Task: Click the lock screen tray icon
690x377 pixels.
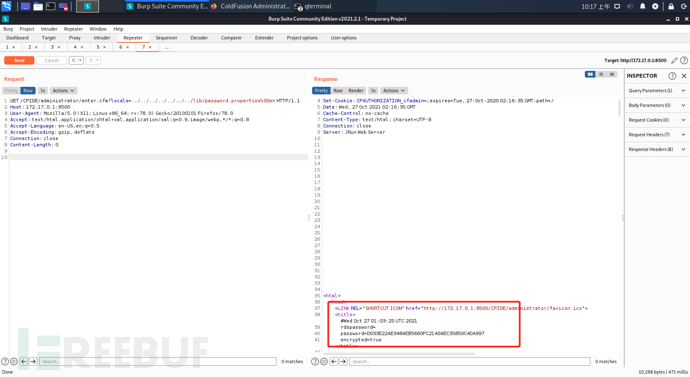Action: (x=671, y=7)
